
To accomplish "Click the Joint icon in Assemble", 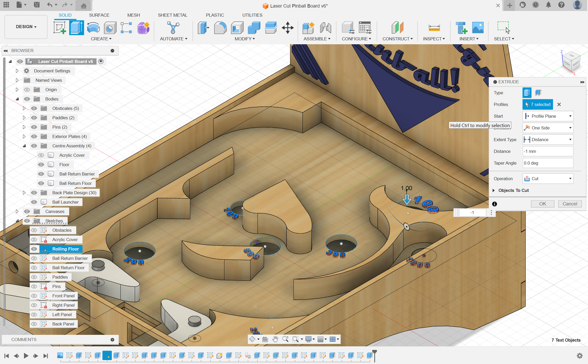I will [326, 28].
